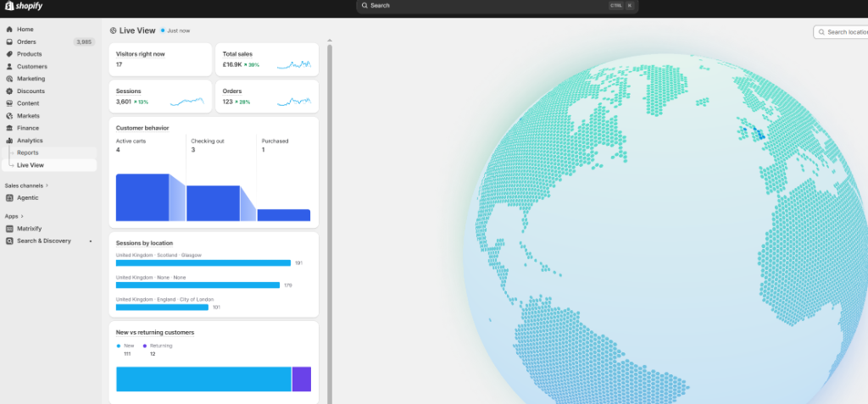This screenshot has width=868, height=404.
Task: Click the New vs returning customers heading
Action: (x=155, y=333)
